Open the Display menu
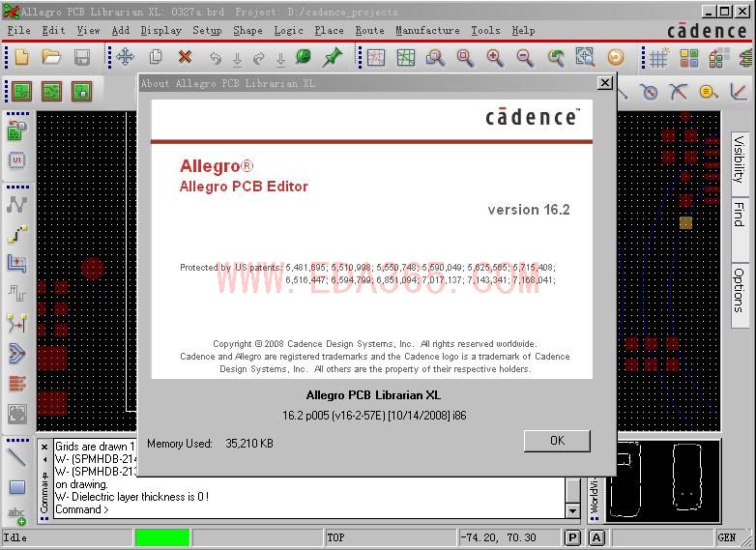The height and width of the screenshot is (550, 756). (161, 30)
